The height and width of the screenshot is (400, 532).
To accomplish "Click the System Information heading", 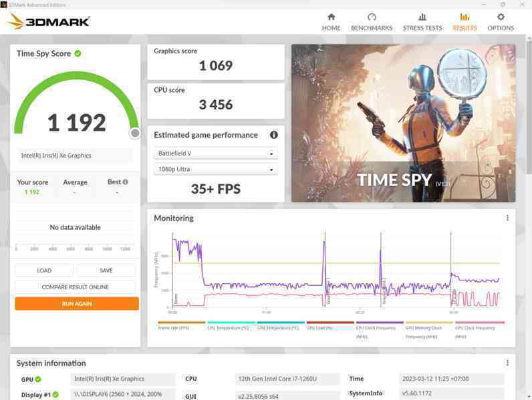I will [51, 363].
